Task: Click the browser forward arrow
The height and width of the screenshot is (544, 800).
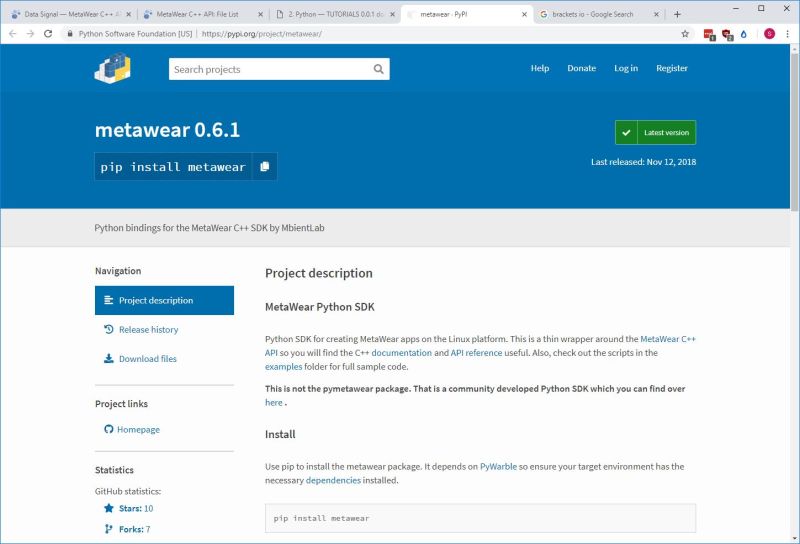Action: click(x=30, y=34)
